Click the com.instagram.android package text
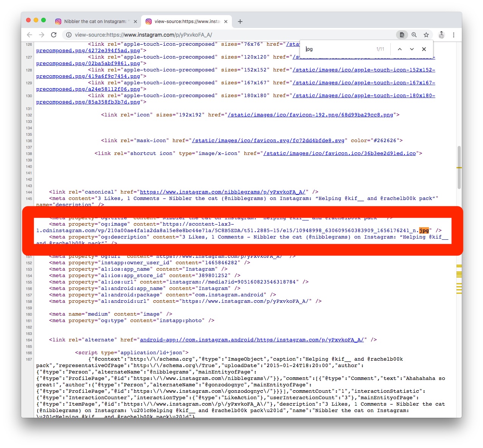 point(230,295)
